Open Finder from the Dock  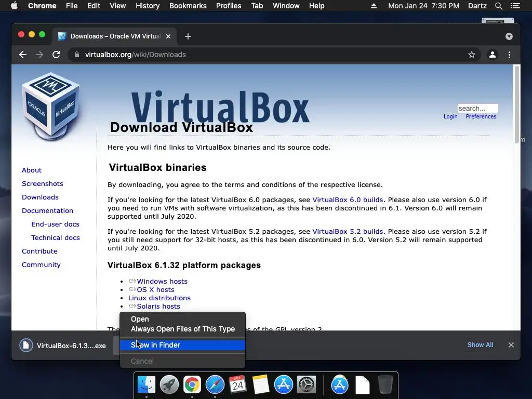point(146,385)
